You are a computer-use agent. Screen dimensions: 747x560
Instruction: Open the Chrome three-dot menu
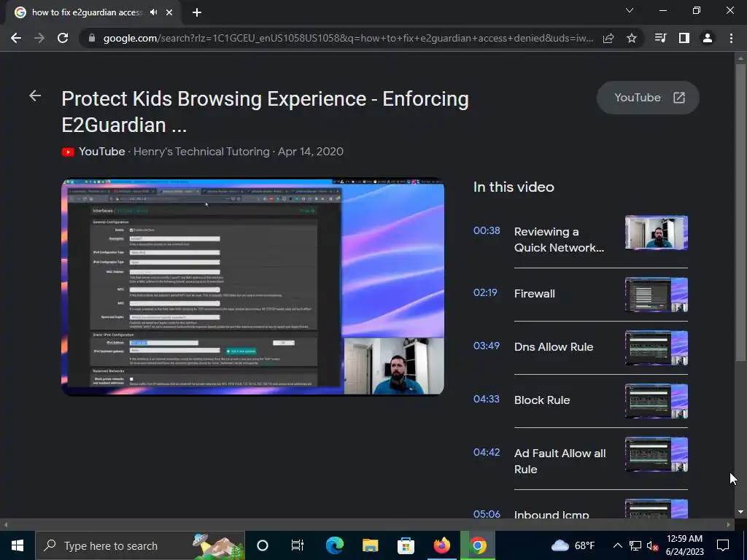click(x=731, y=38)
